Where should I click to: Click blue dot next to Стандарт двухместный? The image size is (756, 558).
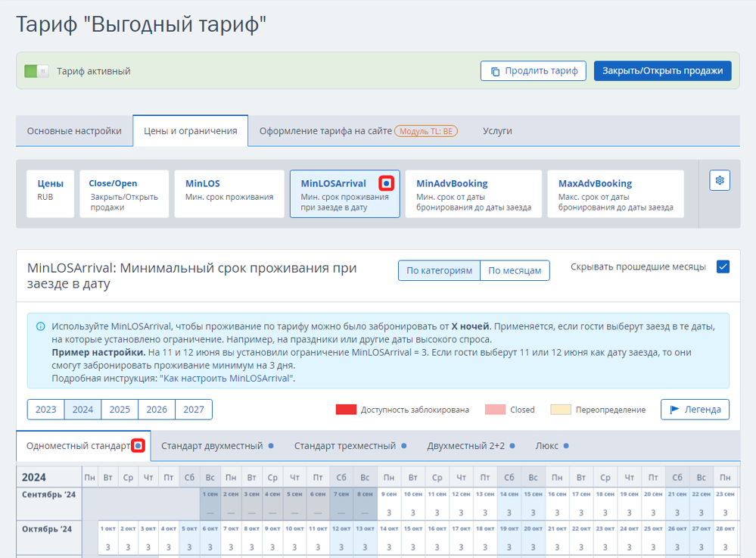[271, 446]
